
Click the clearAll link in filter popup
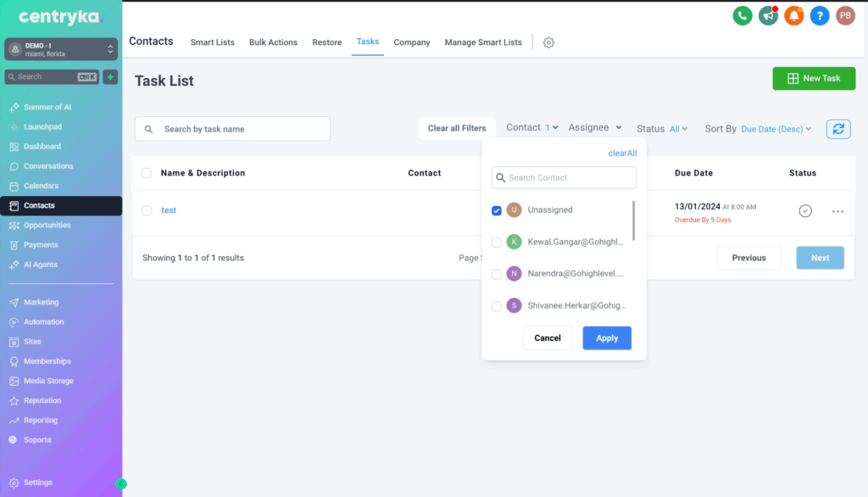tap(622, 154)
